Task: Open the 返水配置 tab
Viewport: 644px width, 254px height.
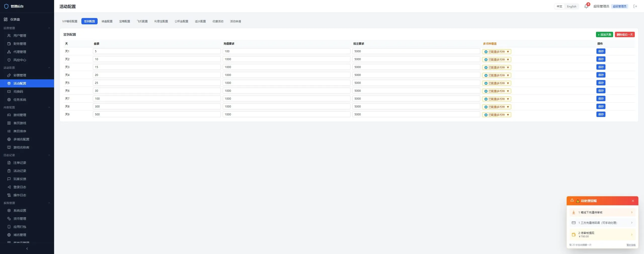Action: pyautogui.click(x=200, y=21)
